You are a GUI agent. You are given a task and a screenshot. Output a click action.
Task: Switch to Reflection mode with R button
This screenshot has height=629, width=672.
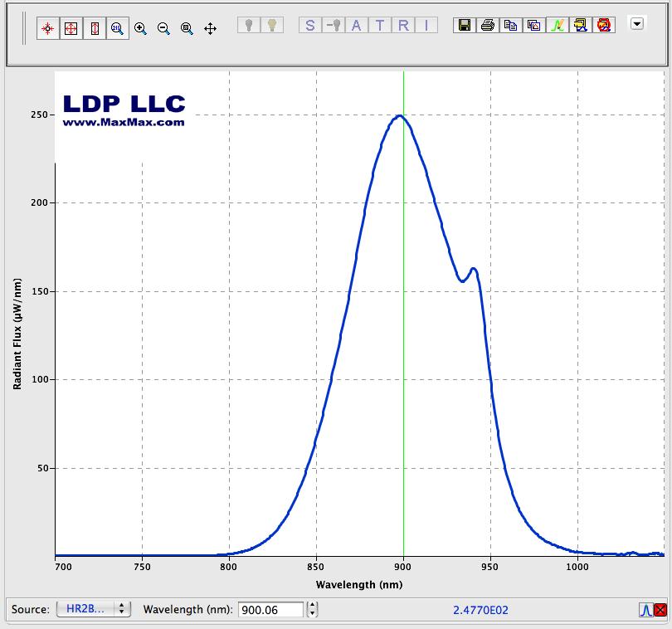coord(403,25)
